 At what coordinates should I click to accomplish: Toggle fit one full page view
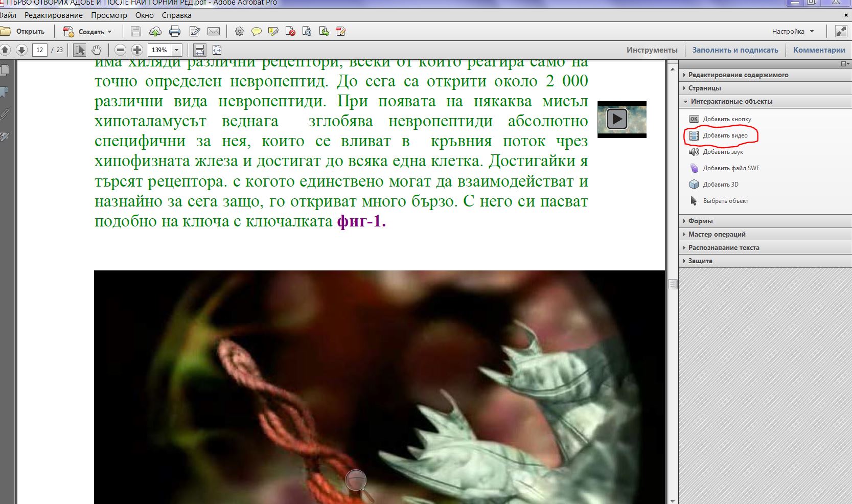coord(217,50)
